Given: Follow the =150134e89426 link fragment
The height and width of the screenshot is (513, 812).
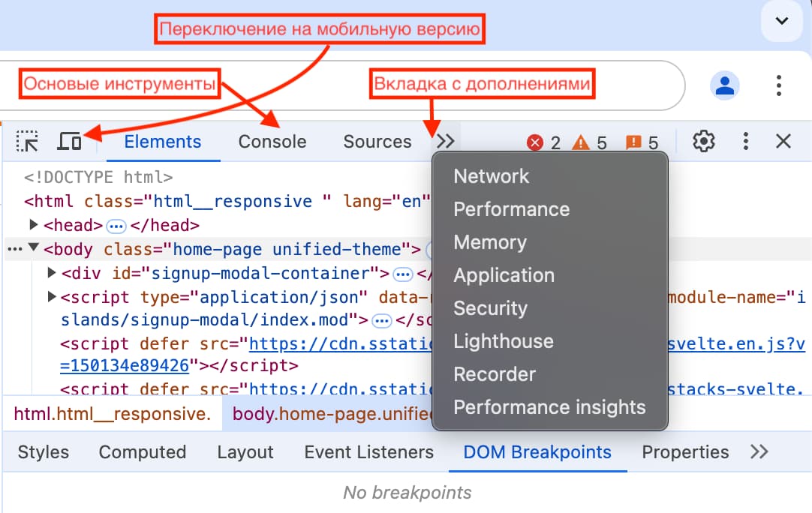Looking at the screenshot, I should [x=125, y=365].
